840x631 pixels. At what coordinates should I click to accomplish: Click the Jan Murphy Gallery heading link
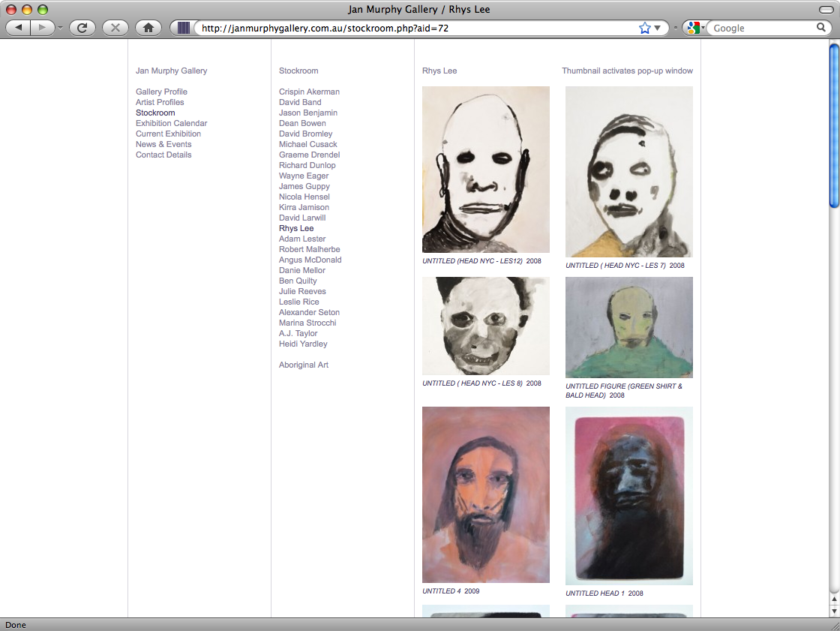[172, 71]
